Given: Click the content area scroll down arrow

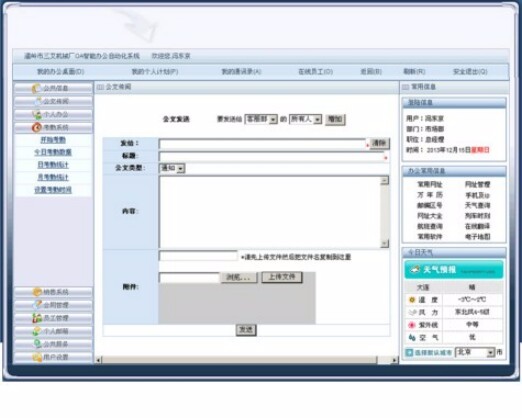Looking at the screenshot, I should point(385,244).
